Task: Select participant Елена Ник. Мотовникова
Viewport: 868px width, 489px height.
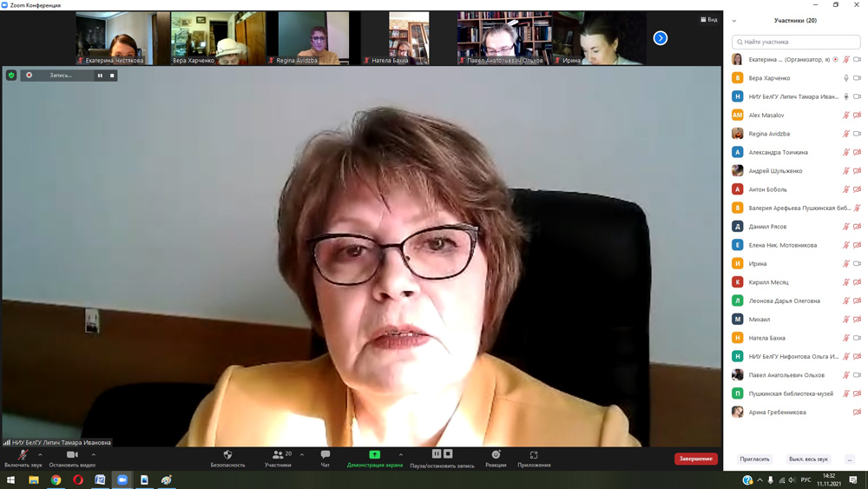Action: tap(795, 245)
